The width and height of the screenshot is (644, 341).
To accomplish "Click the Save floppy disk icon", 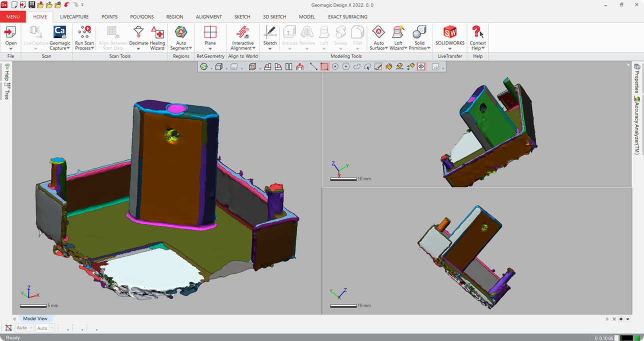I will (32, 5).
